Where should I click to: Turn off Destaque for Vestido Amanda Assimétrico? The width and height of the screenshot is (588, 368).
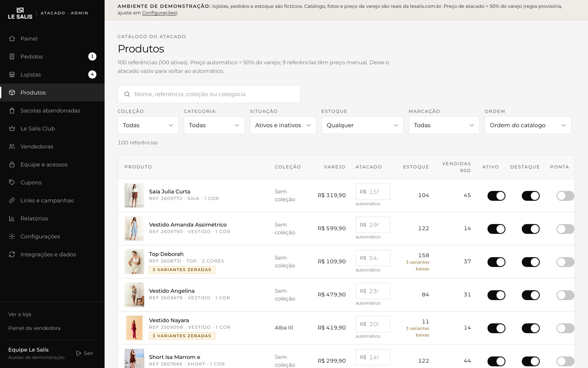[x=531, y=229]
